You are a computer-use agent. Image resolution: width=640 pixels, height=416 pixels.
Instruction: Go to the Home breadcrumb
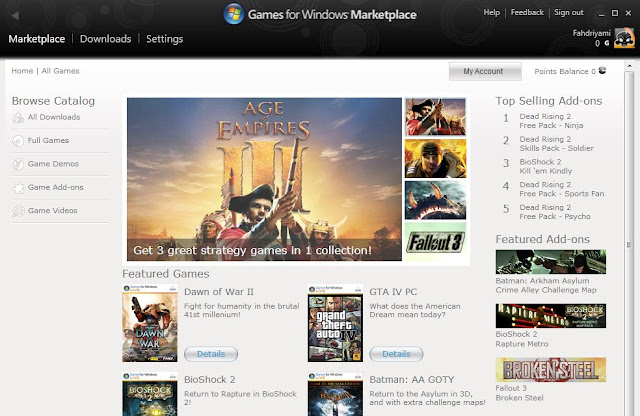click(x=22, y=71)
